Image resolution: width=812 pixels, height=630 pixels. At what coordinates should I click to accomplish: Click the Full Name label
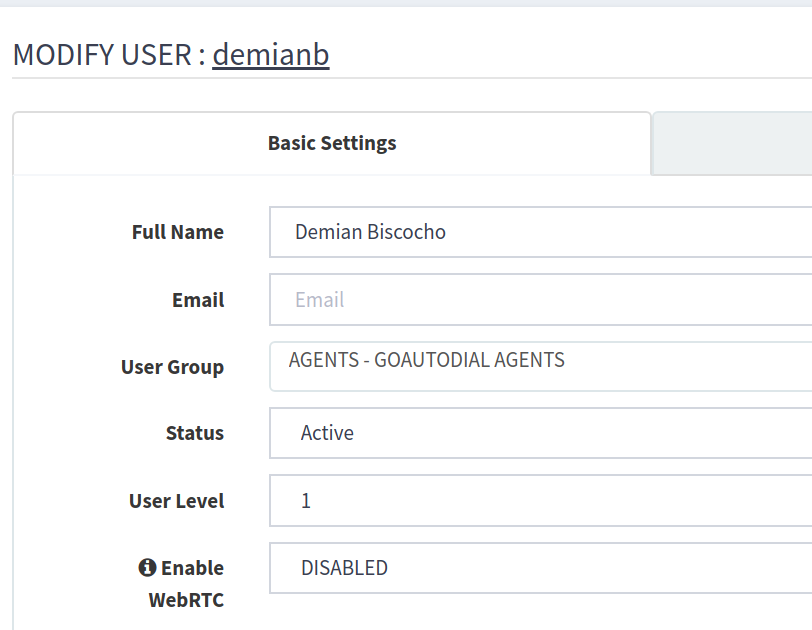178,232
